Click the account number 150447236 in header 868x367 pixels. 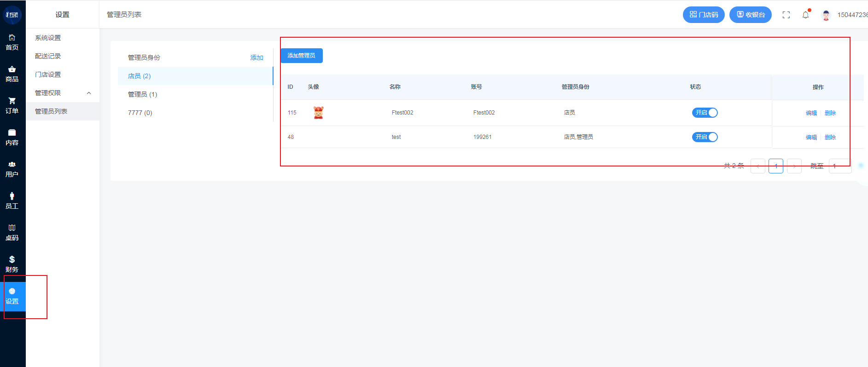[852, 15]
